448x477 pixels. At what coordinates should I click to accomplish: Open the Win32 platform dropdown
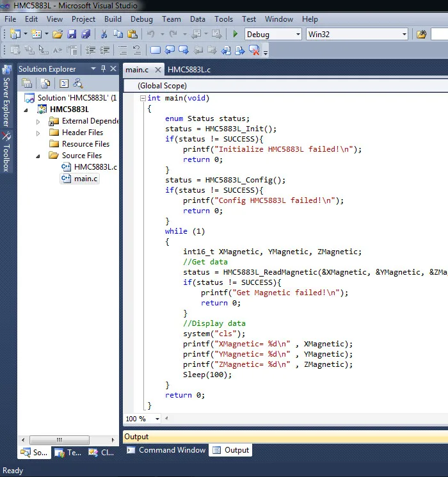[x=404, y=35]
